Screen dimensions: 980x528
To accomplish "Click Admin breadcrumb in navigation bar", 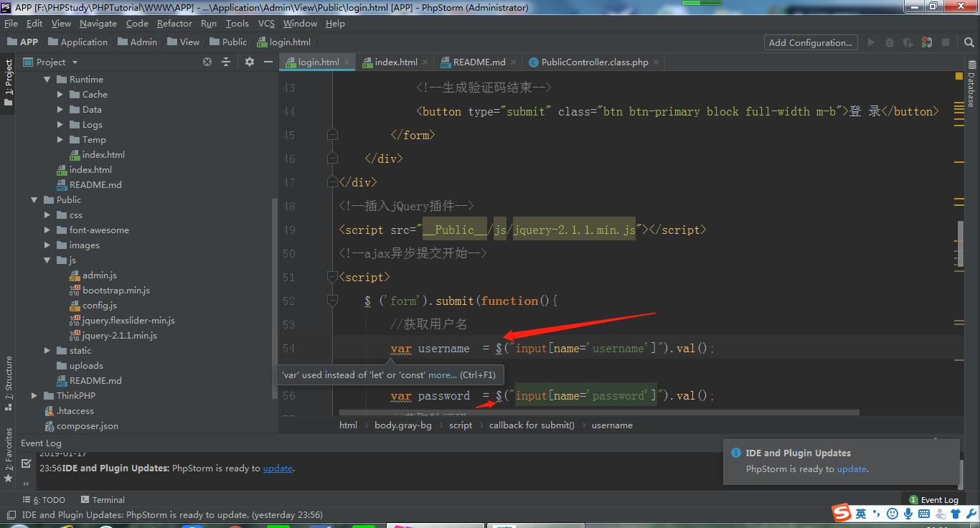I will point(137,42).
